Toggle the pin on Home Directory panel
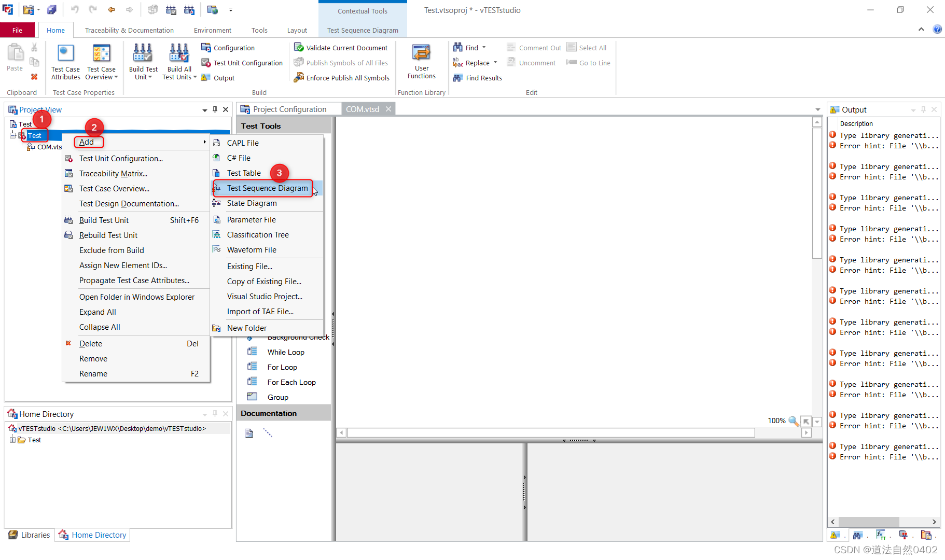Screen dimensions: 945x560 click(215, 414)
